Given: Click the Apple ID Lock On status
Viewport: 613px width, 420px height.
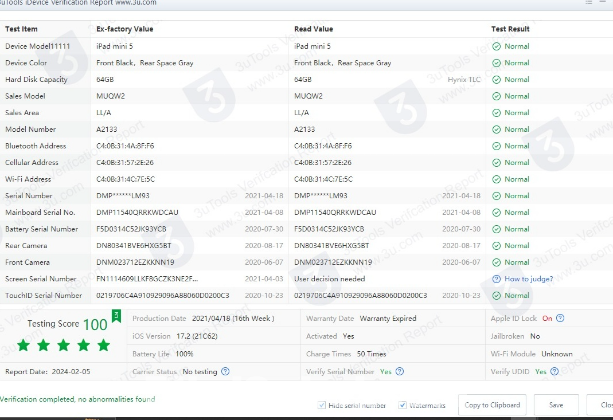Looking at the screenshot, I should tap(547, 318).
